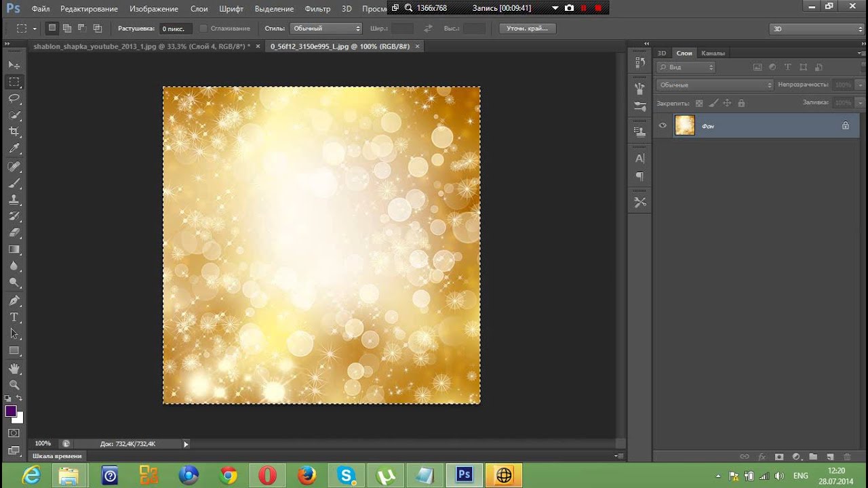Image resolution: width=868 pixels, height=488 pixels.
Task: Click the fx layer style icon
Action: tap(762, 457)
